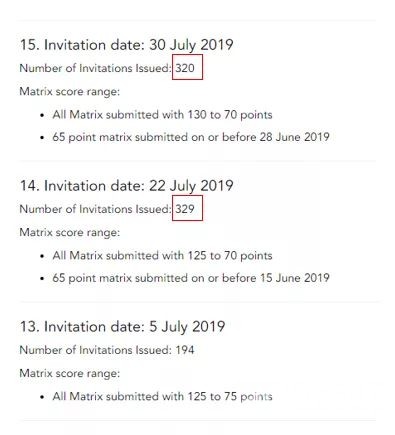Click 'Matrix score range' under 30 July section
Viewport: 395px width, 435px height.
pyautogui.click(x=69, y=91)
